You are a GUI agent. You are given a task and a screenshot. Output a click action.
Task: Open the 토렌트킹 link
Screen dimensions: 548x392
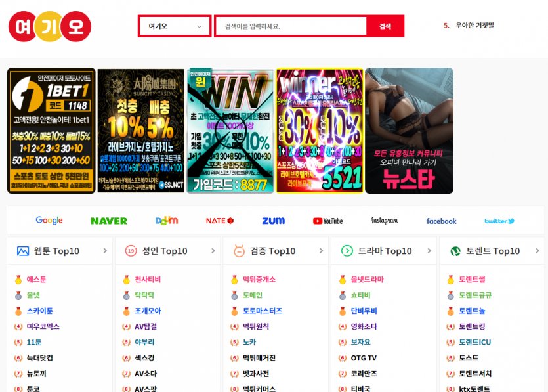[472, 326]
